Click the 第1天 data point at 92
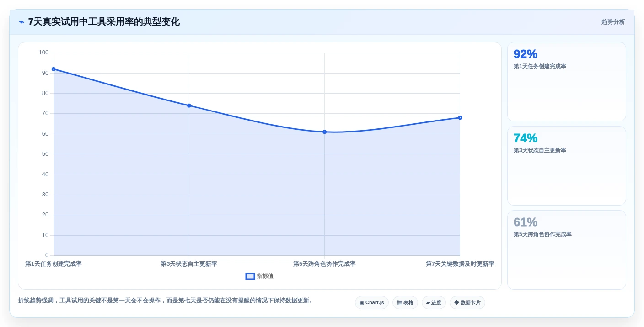Viewport: 644px width, 327px height. [54, 69]
